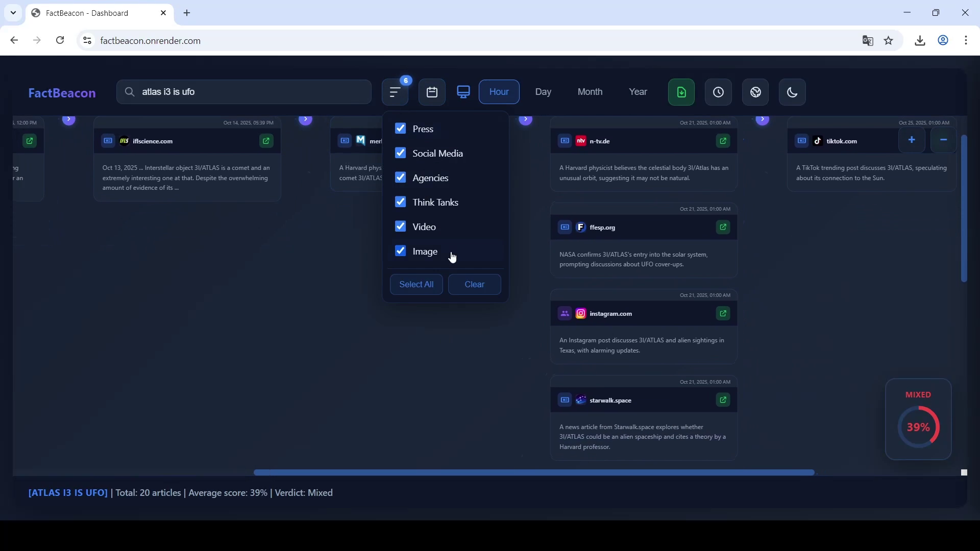Switch to the Day time scale
This screenshot has height=551, width=980.
pos(543,92)
